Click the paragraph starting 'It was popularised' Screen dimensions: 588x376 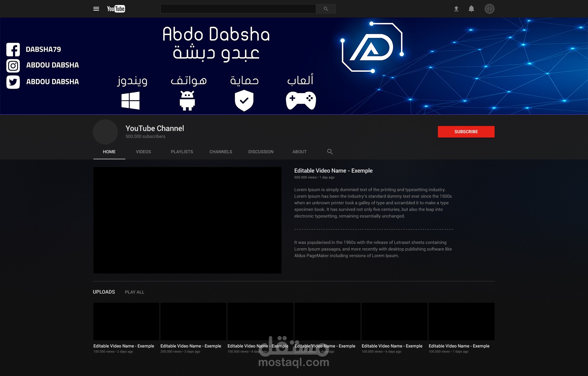373,249
